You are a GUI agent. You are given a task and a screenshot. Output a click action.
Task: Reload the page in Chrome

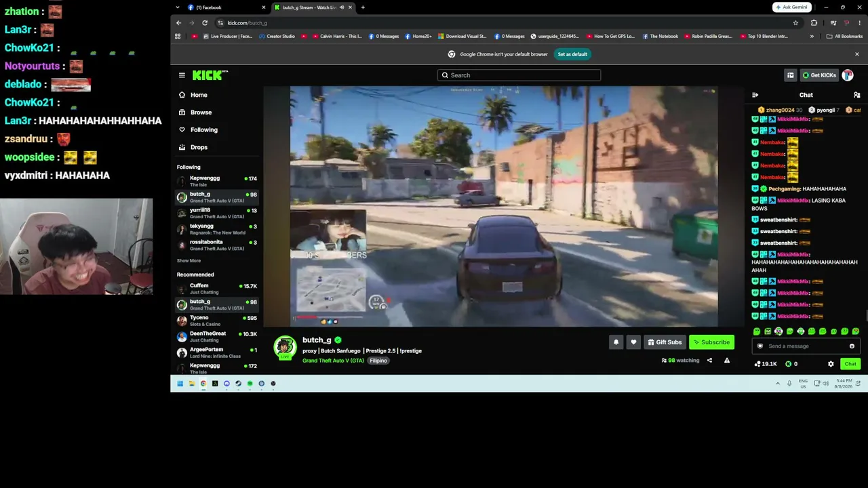tap(205, 23)
